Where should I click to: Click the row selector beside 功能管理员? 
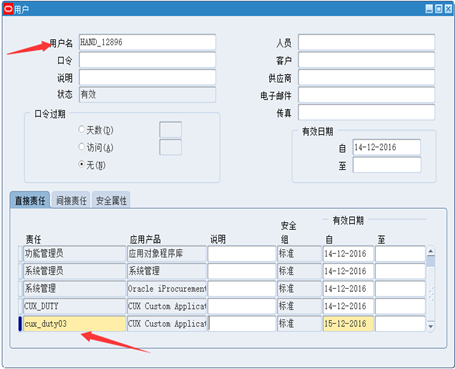20,254
